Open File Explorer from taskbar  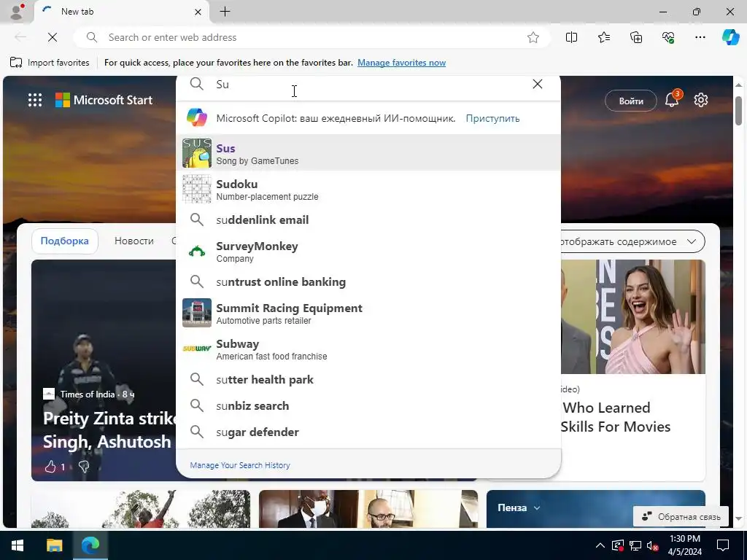54,545
